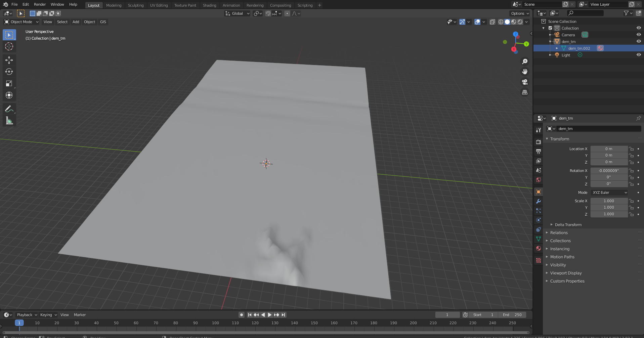Open the Material properties tab
644x338 pixels.
(x=538, y=248)
